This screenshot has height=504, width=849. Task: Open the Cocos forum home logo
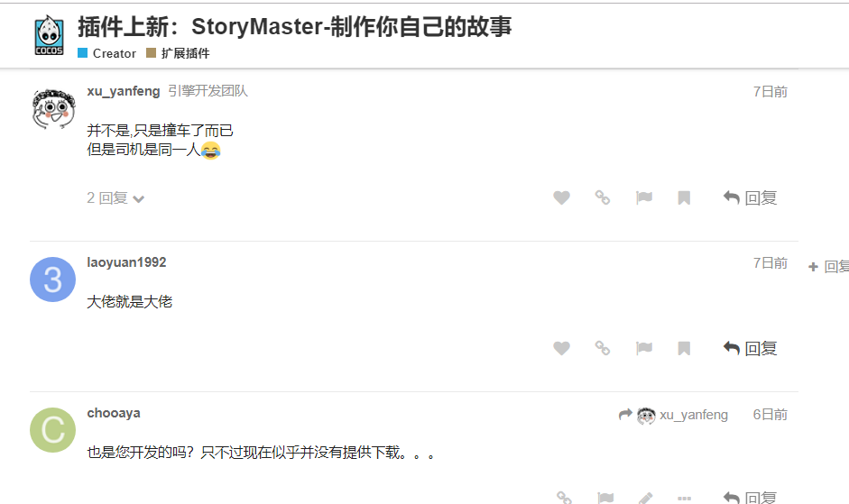pyautogui.click(x=49, y=35)
